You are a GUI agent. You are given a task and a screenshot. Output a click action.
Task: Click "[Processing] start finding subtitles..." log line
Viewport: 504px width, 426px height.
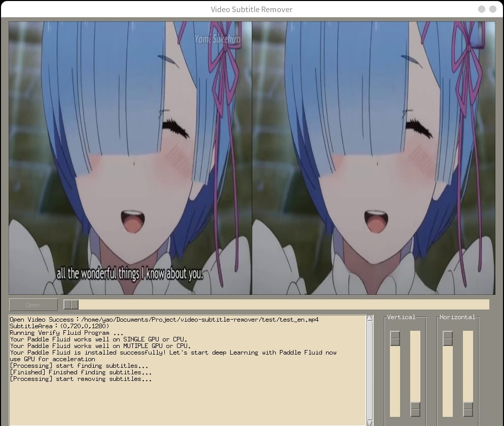pos(79,366)
